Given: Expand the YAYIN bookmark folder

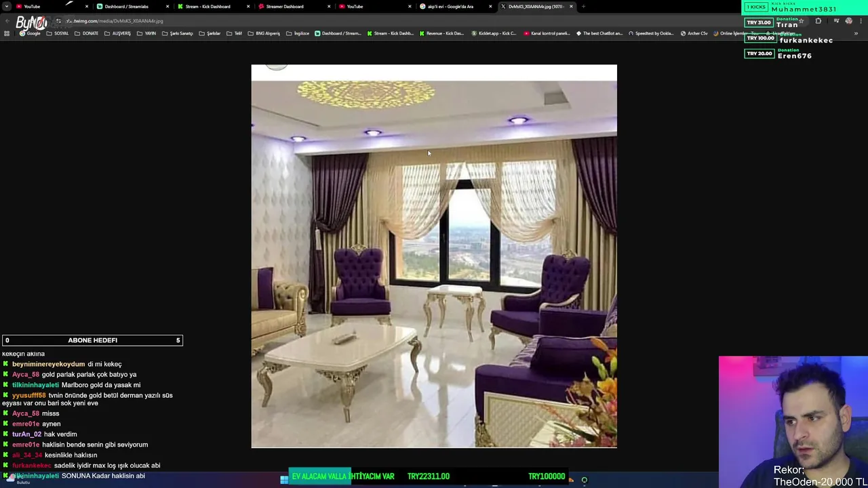Looking at the screenshot, I should click(x=146, y=33).
